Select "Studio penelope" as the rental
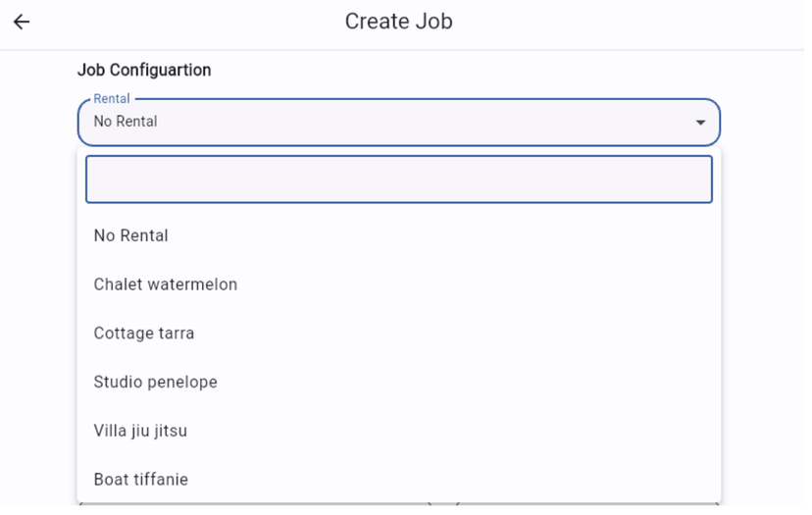Screen dimensions: 812x515 (x=156, y=382)
